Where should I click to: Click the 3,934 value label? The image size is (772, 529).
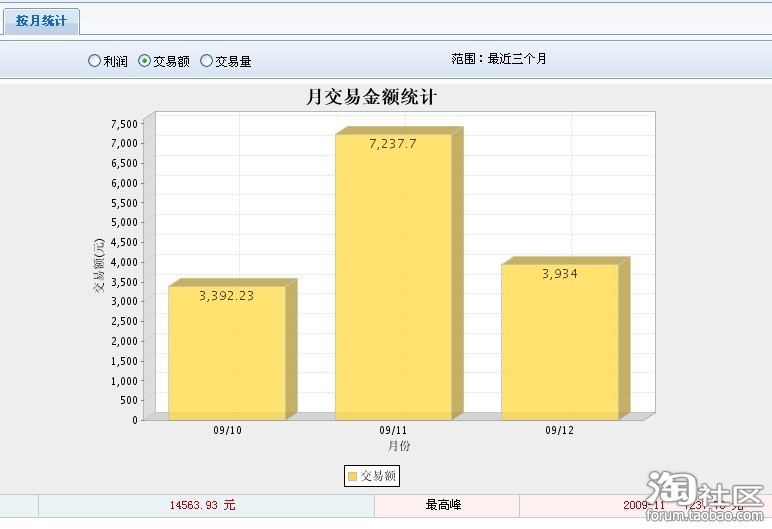click(559, 273)
